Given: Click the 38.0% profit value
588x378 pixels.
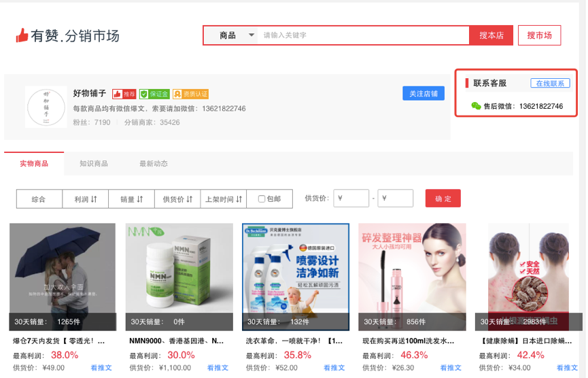Looking at the screenshot, I should coord(65,355).
